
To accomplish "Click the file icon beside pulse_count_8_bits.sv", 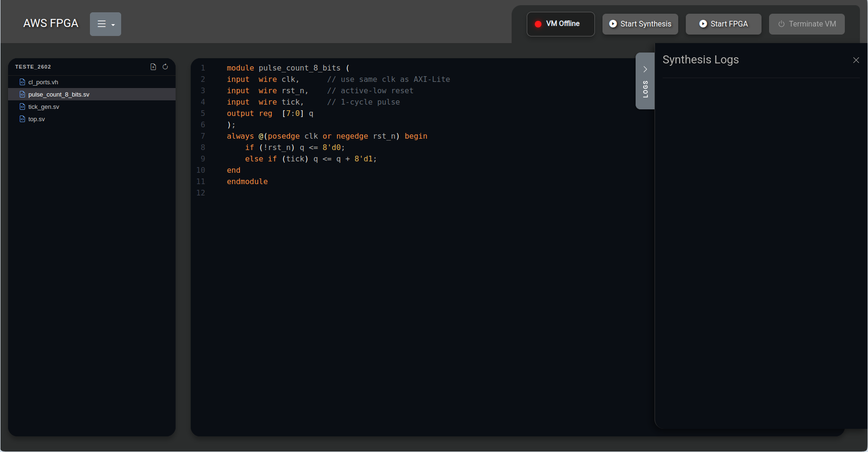I will [22, 94].
